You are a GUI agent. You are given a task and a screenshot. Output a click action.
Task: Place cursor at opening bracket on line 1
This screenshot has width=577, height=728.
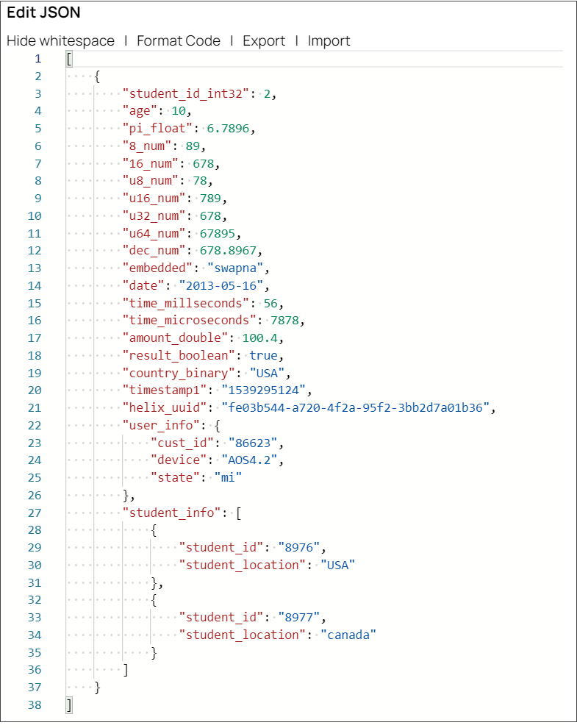68,59
